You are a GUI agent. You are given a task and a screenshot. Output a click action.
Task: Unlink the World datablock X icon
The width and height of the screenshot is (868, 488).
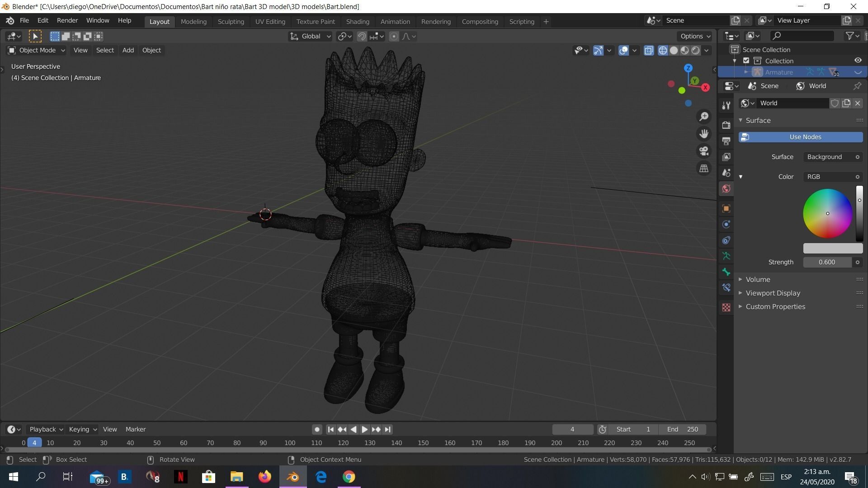tap(857, 103)
